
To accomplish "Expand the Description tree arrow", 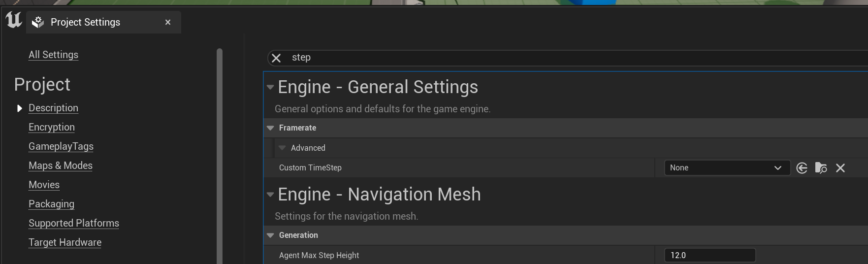I will [x=19, y=108].
